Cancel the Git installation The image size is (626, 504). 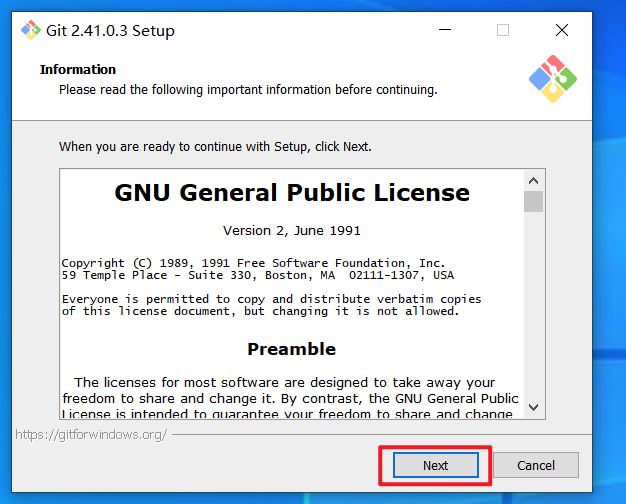[x=536, y=465]
